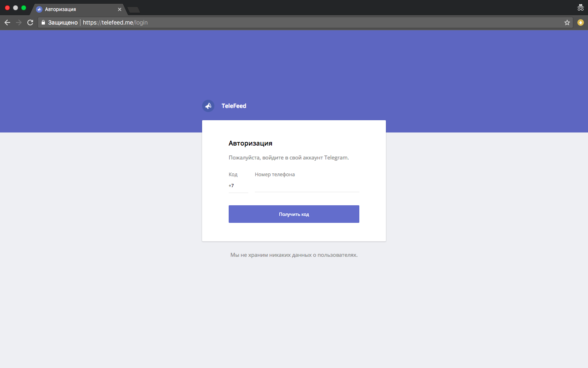
Task: Go back using the browser back arrow
Action: tap(7, 22)
